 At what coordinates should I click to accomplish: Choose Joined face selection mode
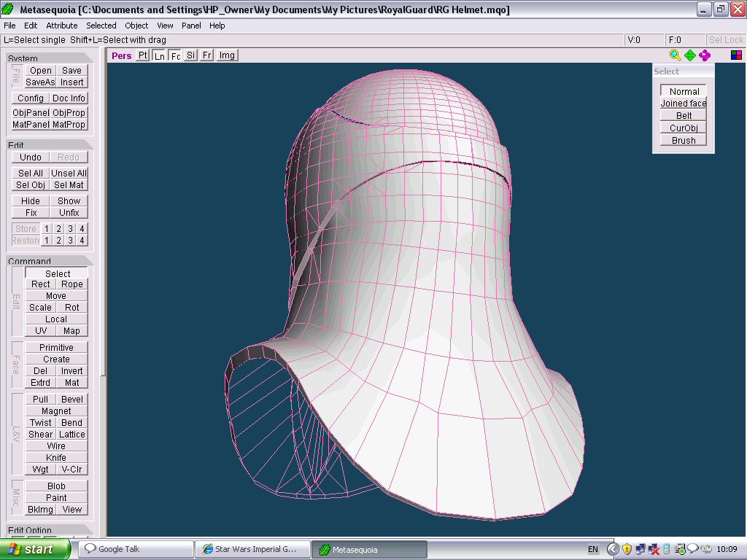click(684, 104)
